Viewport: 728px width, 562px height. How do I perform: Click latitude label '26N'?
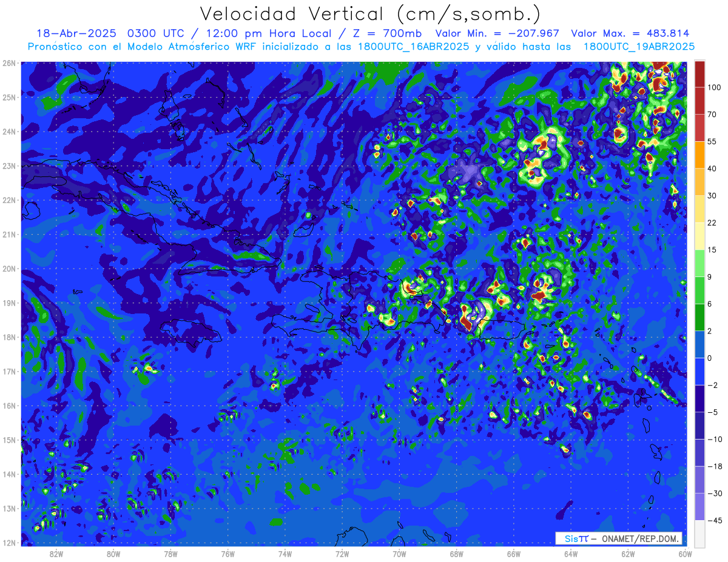pos(9,63)
